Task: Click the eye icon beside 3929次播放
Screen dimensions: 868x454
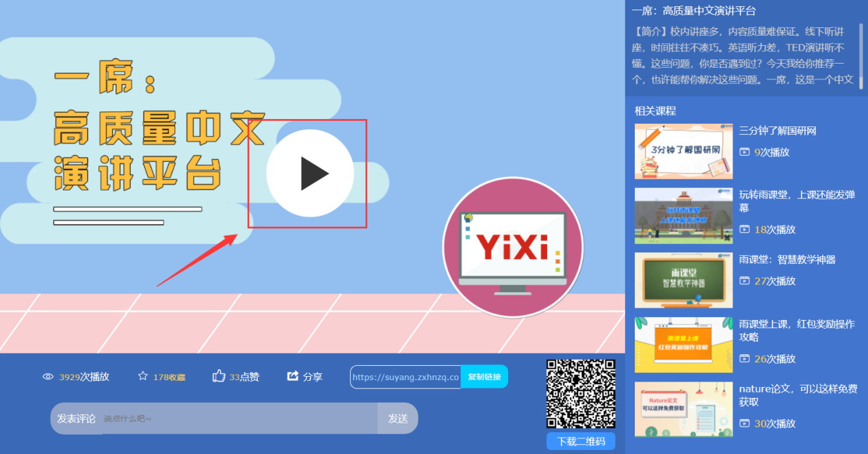Action: [x=48, y=377]
